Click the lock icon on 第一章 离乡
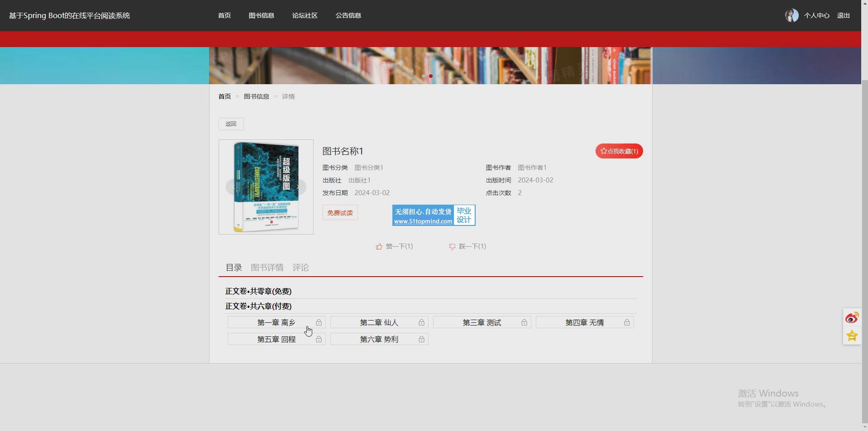 point(319,322)
